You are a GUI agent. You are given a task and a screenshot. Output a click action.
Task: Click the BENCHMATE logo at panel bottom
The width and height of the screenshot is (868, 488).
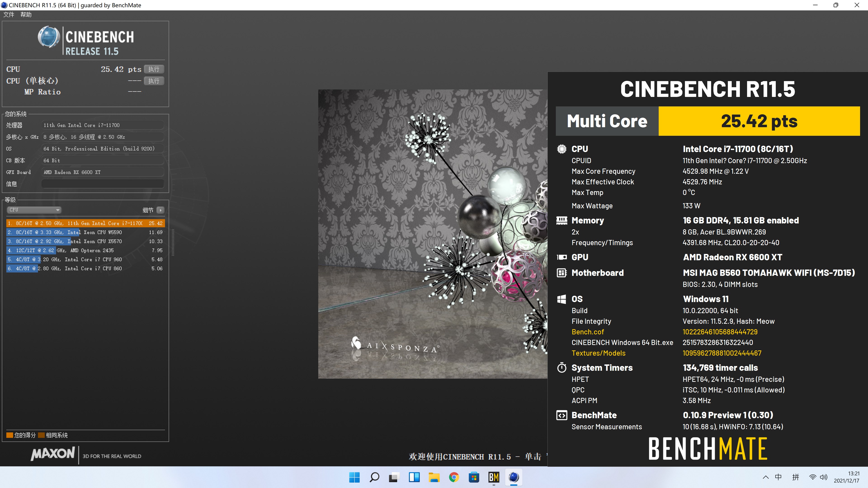tap(708, 449)
